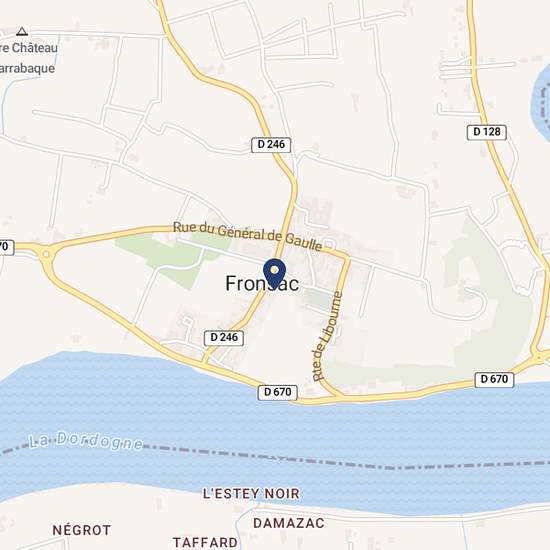Click the upper D 246 road shield
The height and width of the screenshot is (550, 550).
[x=271, y=145]
